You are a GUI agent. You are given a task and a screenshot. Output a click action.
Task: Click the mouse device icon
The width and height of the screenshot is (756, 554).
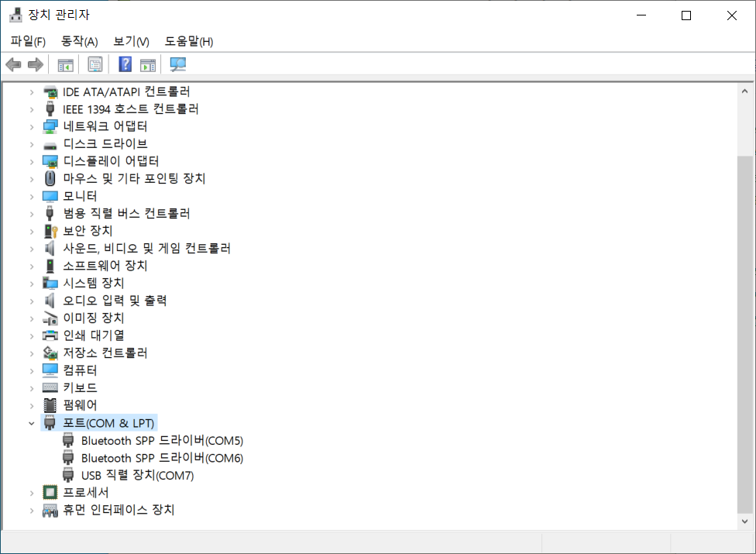point(50,178)
